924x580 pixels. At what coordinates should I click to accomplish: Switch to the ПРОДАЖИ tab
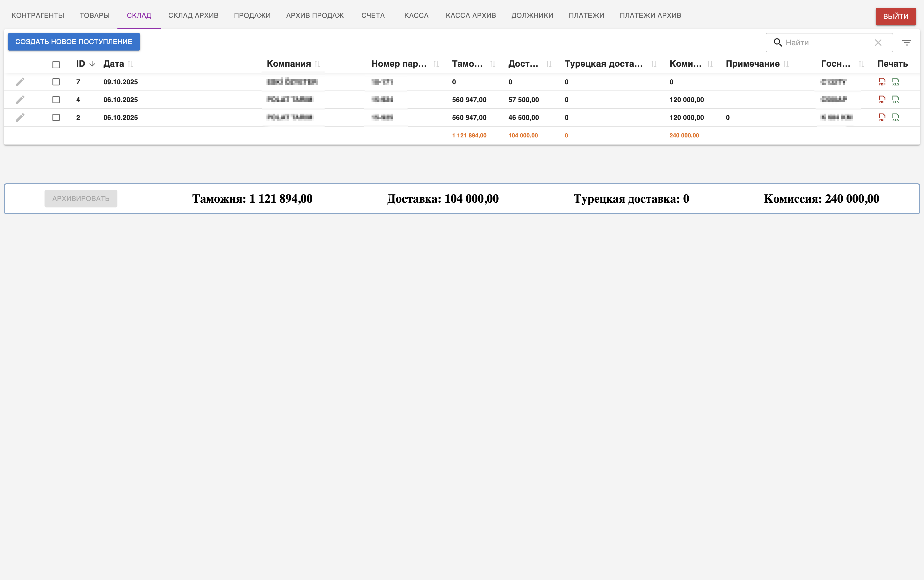(x=252, y=15)
